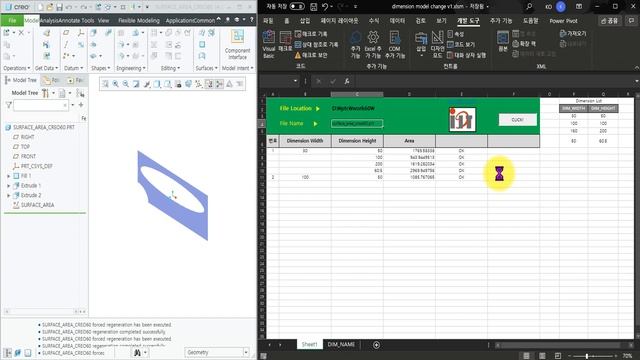Click Creo Extrude tool icon
640x360 pixels.
point(94,33)
